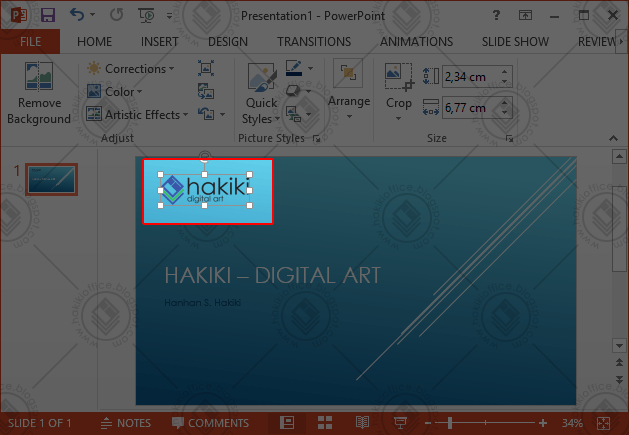This screenshot has width=629, height=435.
Task: Open the undo history dropdown arrow
Action: click(x=93, y=15)
